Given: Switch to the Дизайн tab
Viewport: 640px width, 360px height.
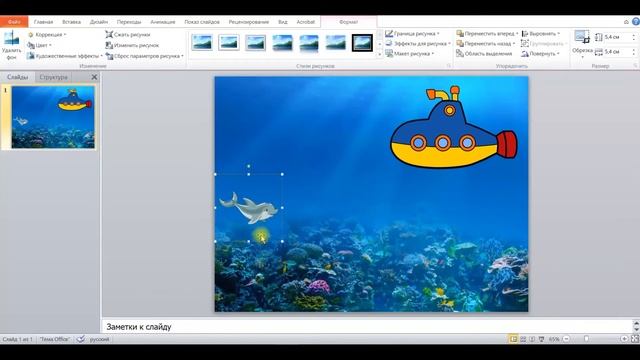Looking at the screenshot, I should point(99,22).
